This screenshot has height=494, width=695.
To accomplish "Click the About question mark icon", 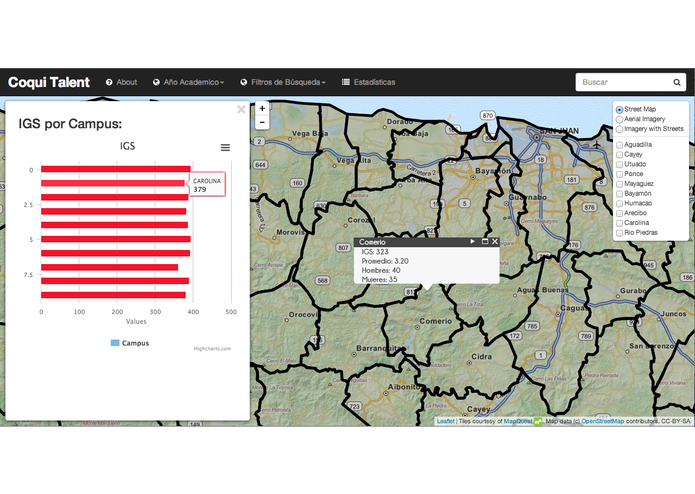I will (x=109, y=82).
